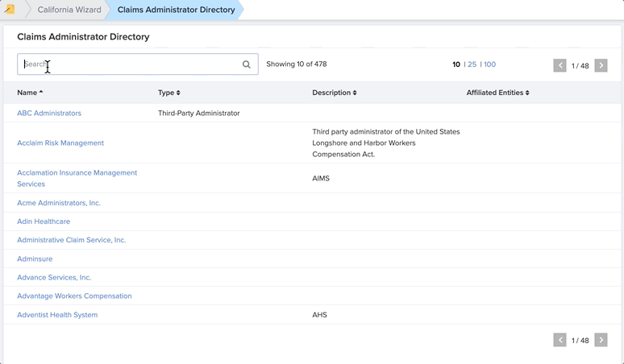Select Claims Administrator Directory breadcrumb
Viewport: 624px width, 364px height.
point(176,10)
